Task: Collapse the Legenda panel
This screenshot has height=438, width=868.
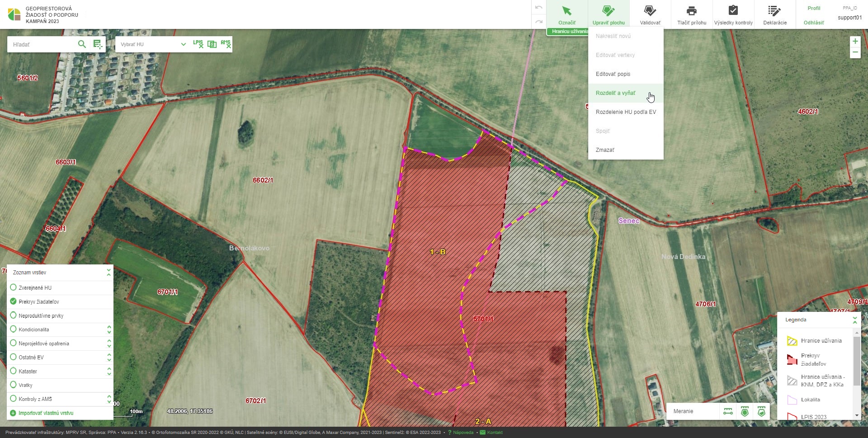Action: tap(854, 320)
